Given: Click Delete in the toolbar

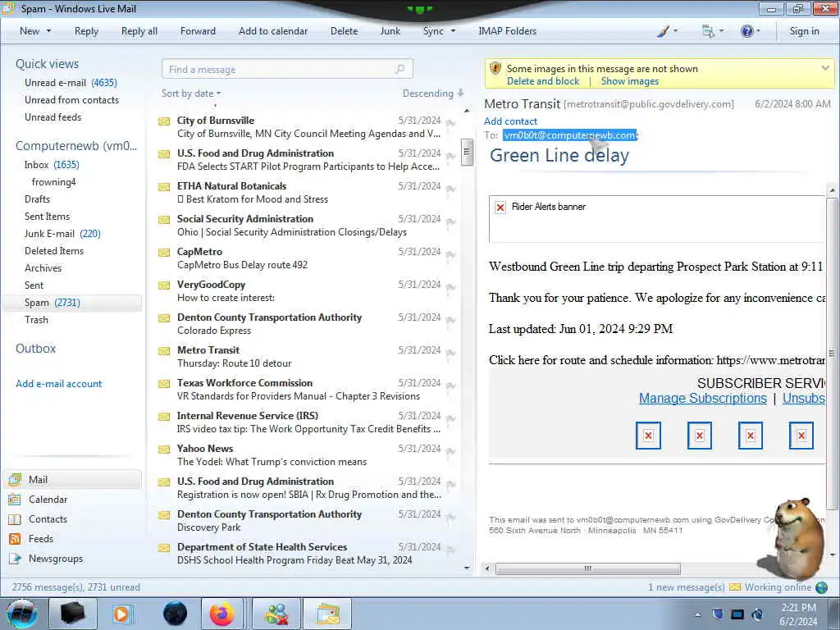Looking at the screenshot, I should (344, 31).
